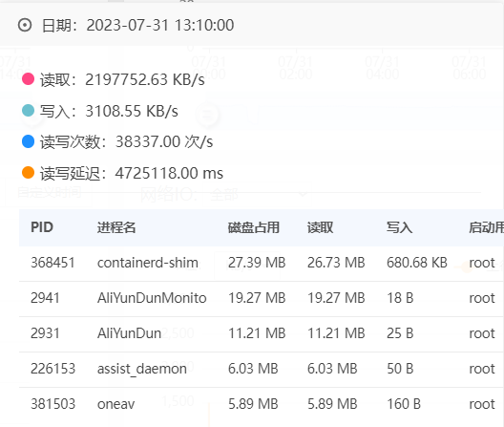The height and width of the screenshot is (427, 504).
Task: Select the oneav process row
Action: [x=262, y=404]
